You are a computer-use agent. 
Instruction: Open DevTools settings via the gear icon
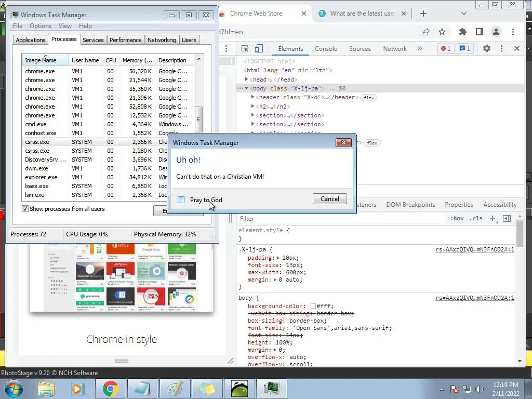click(x=486, y=48)
